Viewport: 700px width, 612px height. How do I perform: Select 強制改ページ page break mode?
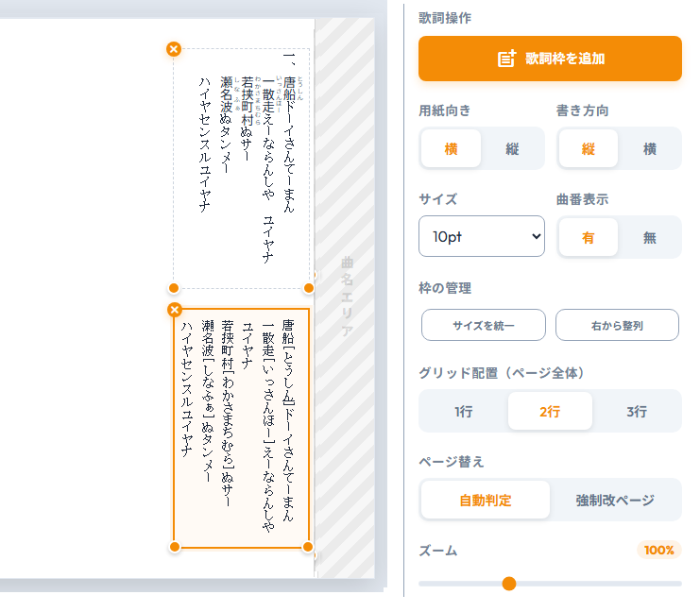tap(615, 500)
